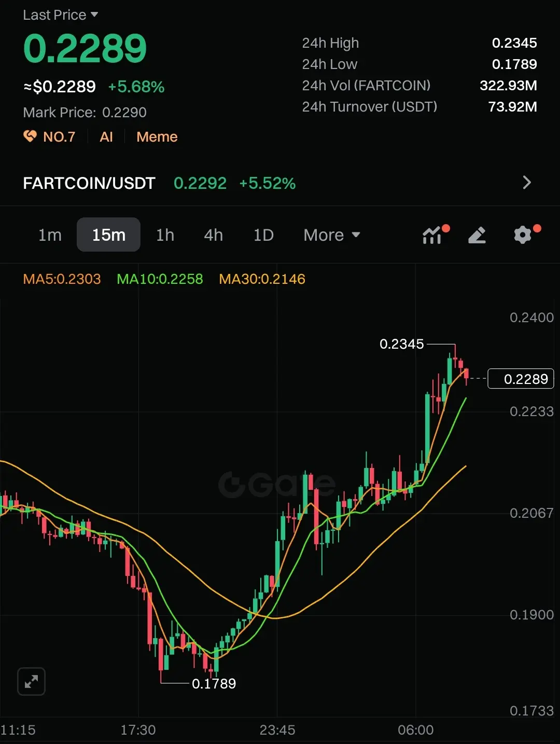Tap the +5.52% spot change
The height and width of the screenshot is (744, 560).
268,183
